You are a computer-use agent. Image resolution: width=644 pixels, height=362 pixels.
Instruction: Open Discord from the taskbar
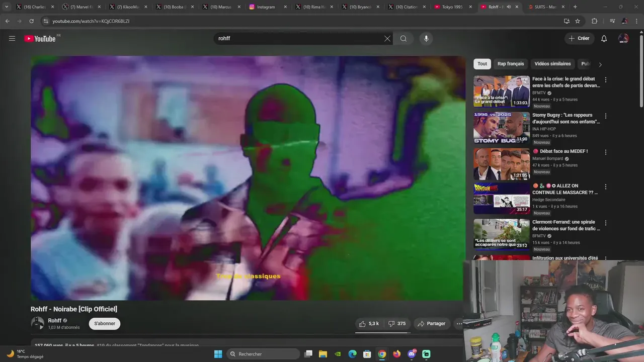click(x=412, y=354)
